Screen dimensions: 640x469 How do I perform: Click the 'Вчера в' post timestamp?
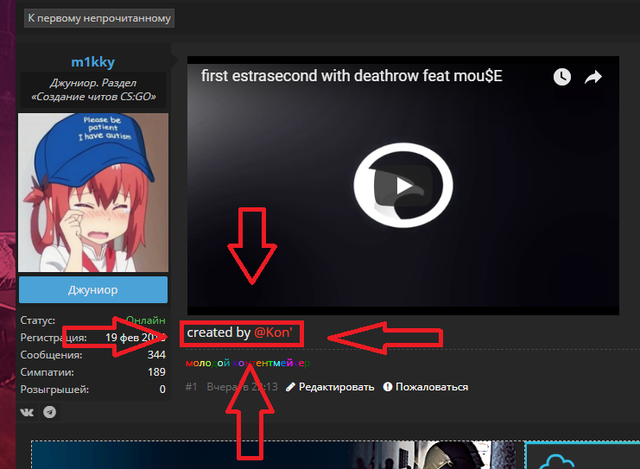tap(242, 387)
